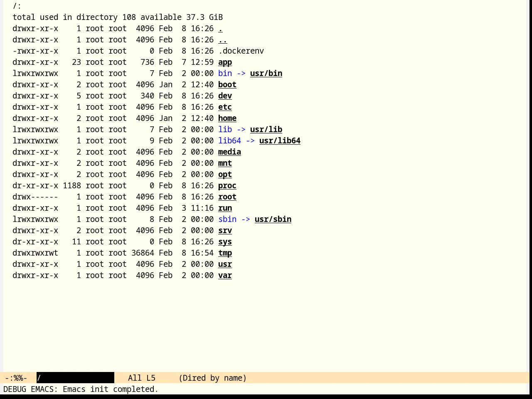
Task: Follow the usr/lib64 symlink target
Action: tap(280, 141)
